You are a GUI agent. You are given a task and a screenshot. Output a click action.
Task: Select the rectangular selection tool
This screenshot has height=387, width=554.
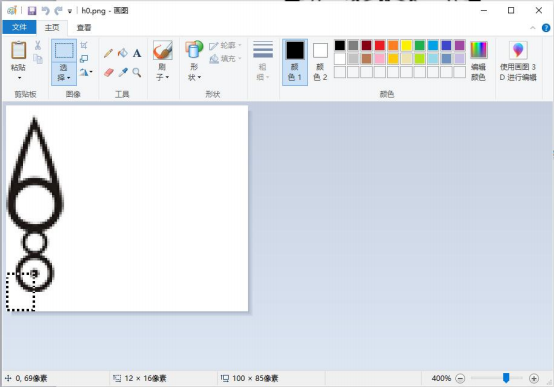click(x=64, y=50)
